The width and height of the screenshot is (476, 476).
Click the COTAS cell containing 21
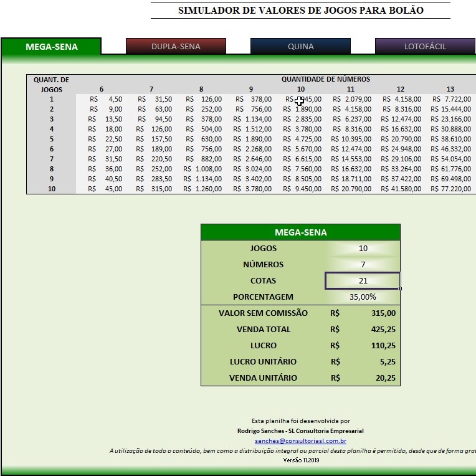pyautogui.click(x=363, y=281)
